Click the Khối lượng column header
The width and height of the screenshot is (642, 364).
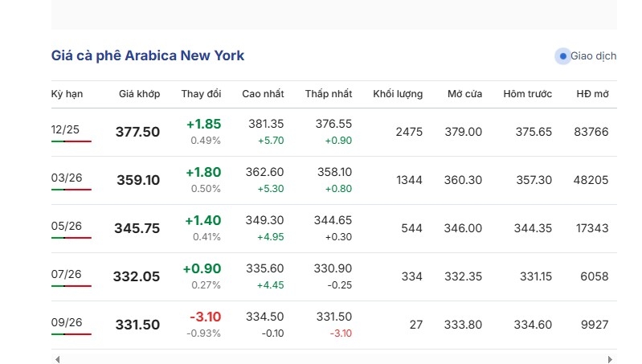point(398,94)
